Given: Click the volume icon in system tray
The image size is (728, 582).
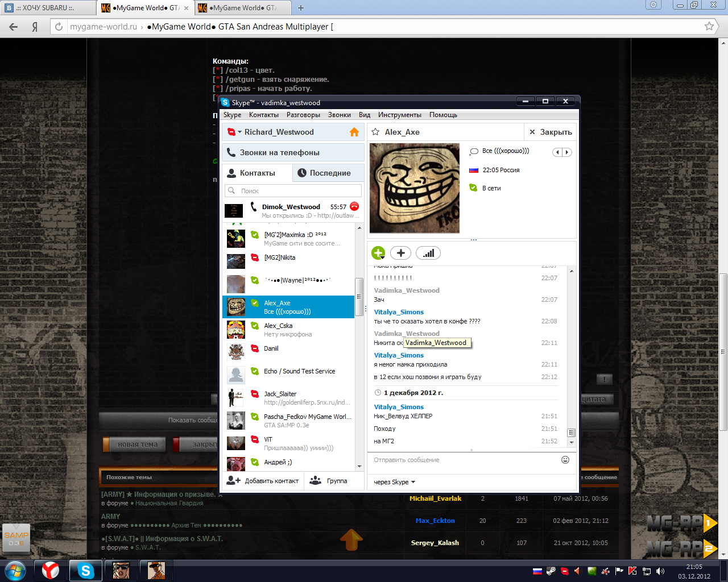Looking at the screenshot, I should tap(660, 571).
